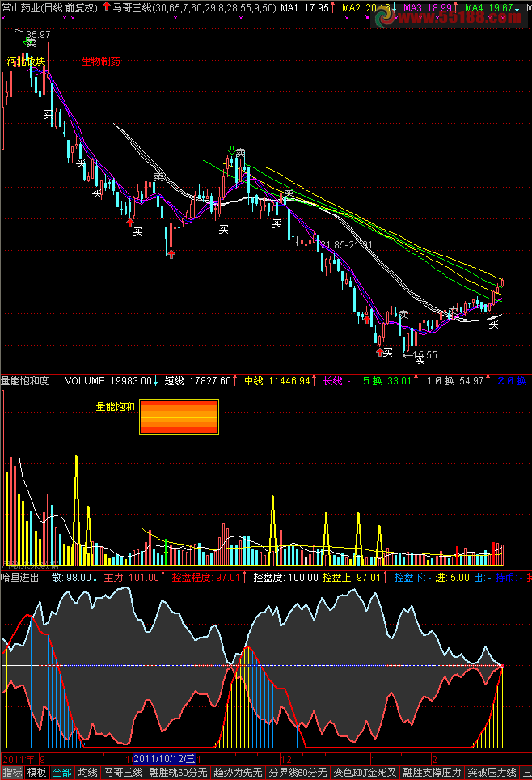This screenshot has height=780, width=532.
Task: Open the 模板 tab
Action: coord(37,773)
